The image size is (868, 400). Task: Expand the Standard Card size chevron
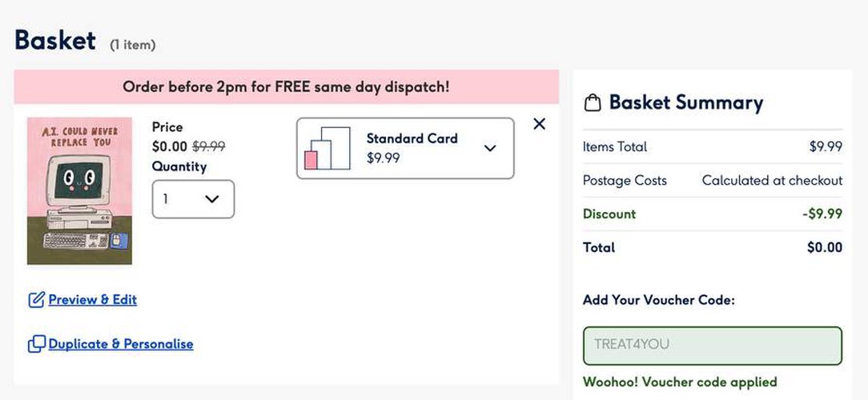click(x=490, y=148)
